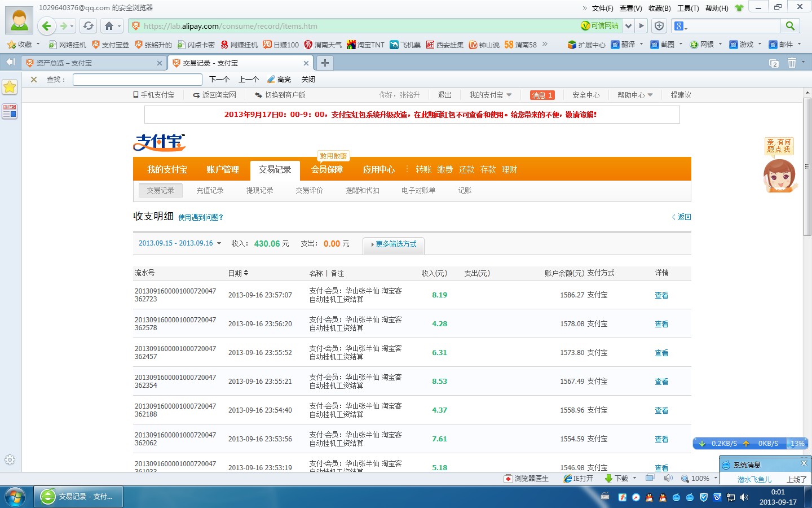
Task: Open the 收藏 favorites star in bookmarks bar
Action: tap(20, 44)
